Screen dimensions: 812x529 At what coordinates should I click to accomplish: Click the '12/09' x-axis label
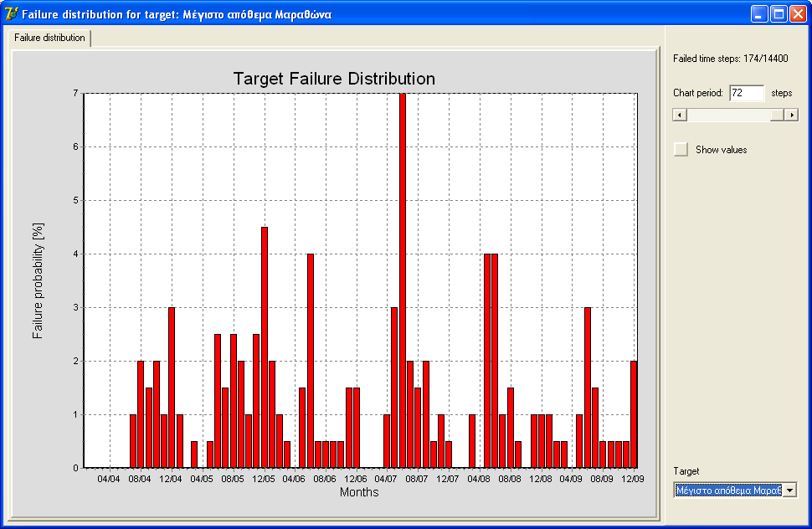tap(633, 479)
